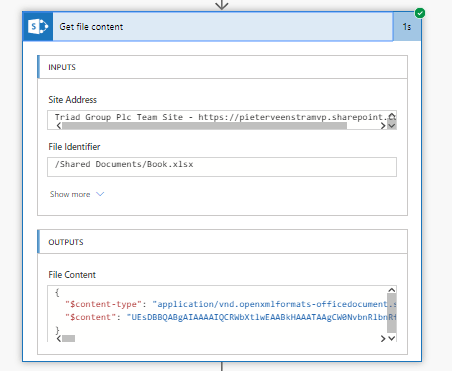Viewport: 452px width, 371px height.
Task: Click the File Identifier label
Action: point(74,147)
